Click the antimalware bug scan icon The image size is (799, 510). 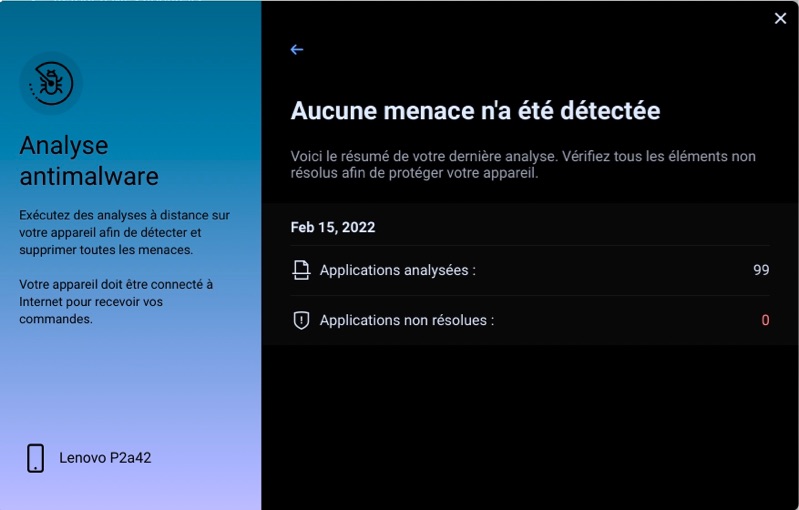(x=50, y=83)
